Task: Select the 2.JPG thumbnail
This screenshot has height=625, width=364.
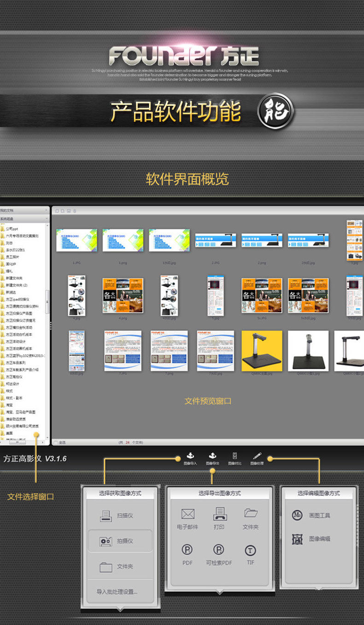Action: [216, 240]
